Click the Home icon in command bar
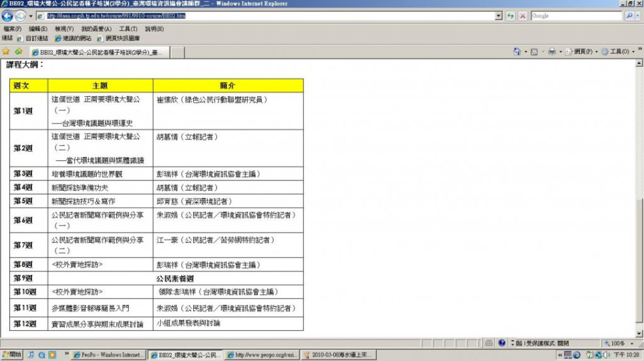Screen dimensions: 644x361 pos(517,51)
